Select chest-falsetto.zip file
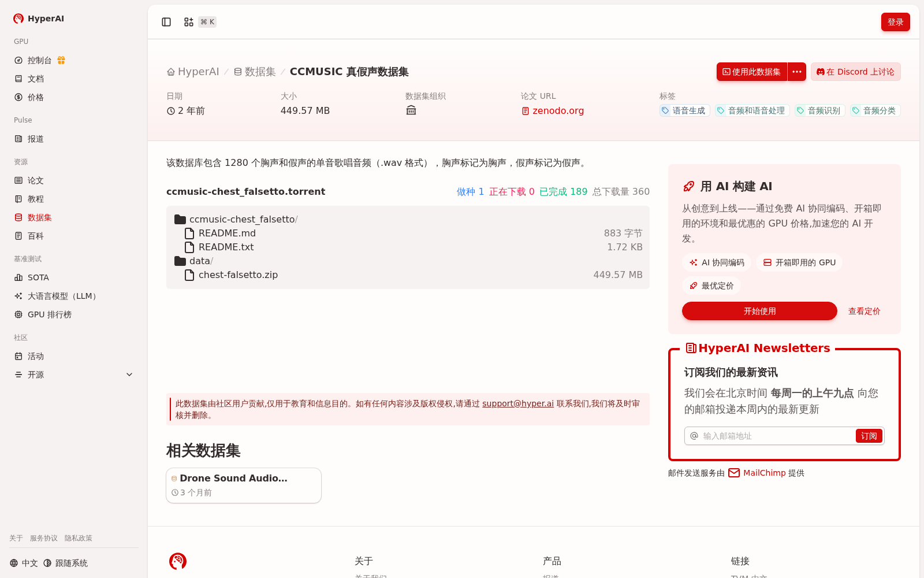 (408, 275)
